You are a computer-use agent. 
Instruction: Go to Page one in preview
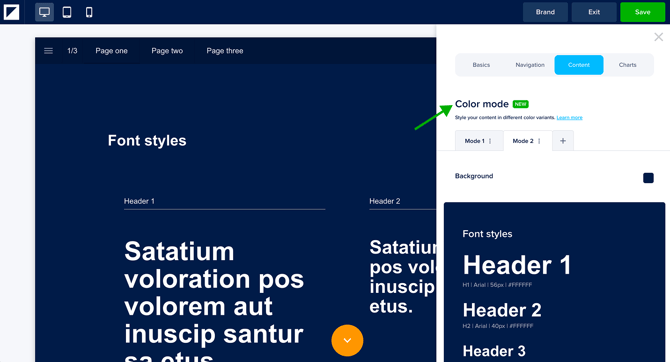click(112, 51)
